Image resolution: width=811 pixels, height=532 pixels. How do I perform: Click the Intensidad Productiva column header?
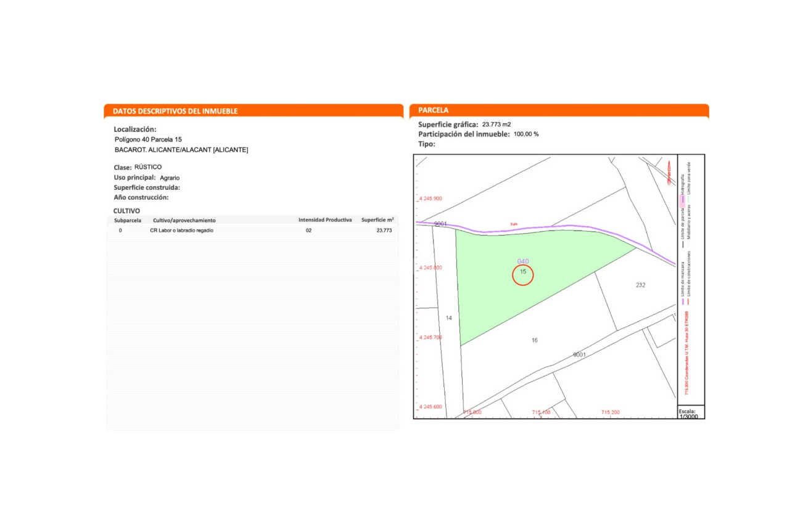(x=325, y=220)
